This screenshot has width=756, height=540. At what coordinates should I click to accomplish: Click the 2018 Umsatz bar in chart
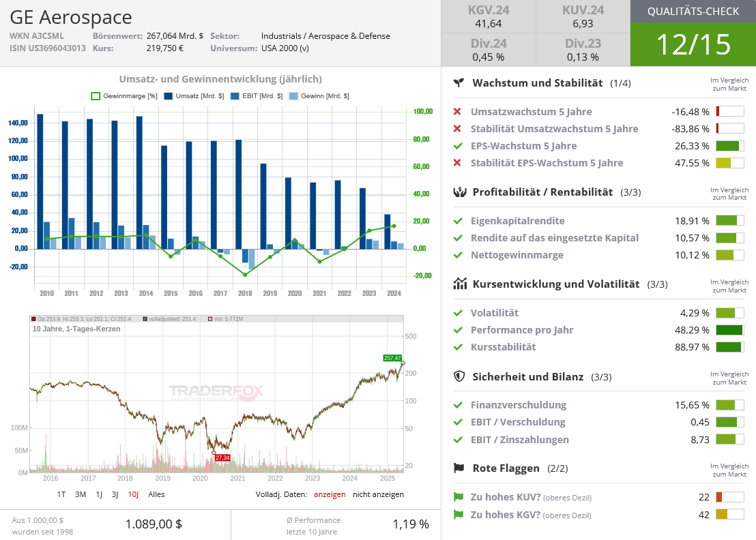[239, 194]
